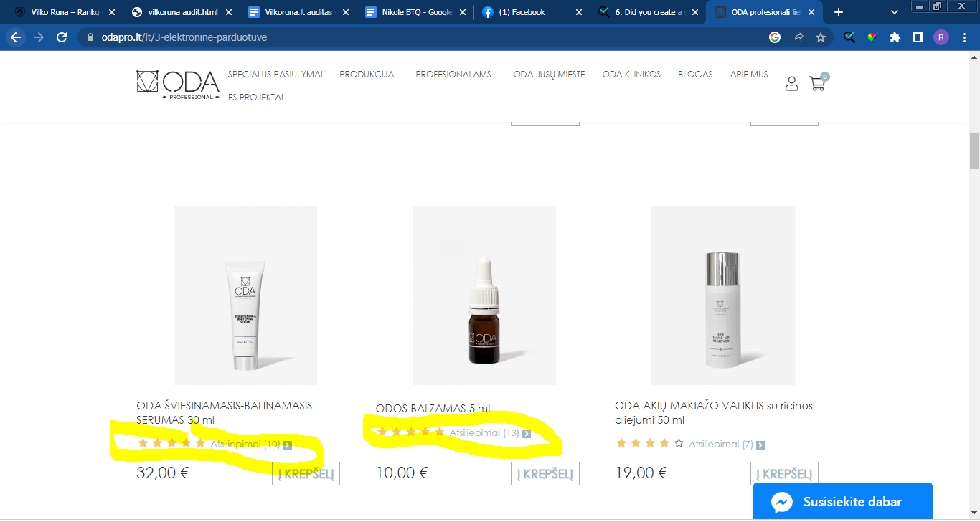This screenshot has height=522, width=980.
Task: Open Atsiliepimai (10) reviews link
Action: coord(245,445)
